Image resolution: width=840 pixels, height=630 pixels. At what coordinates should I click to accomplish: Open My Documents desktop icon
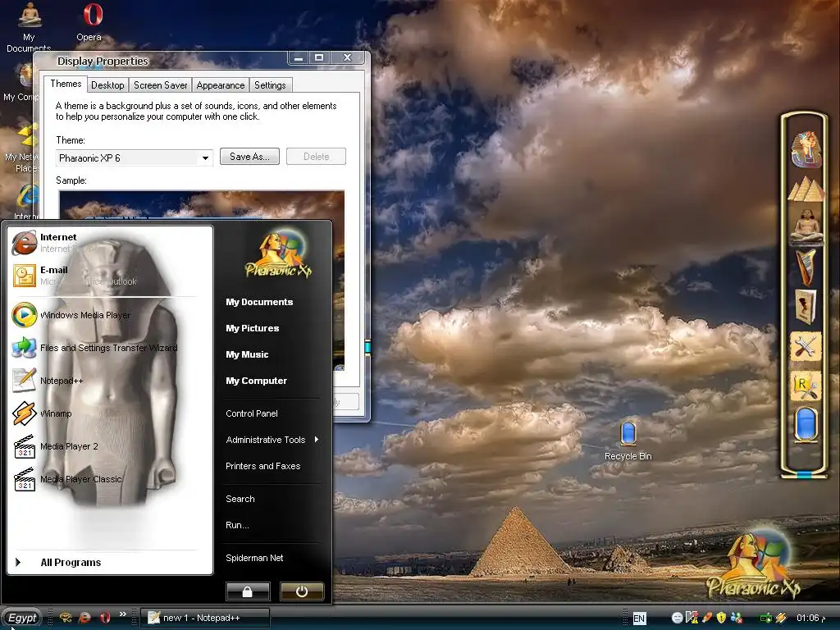coord(29,28)
